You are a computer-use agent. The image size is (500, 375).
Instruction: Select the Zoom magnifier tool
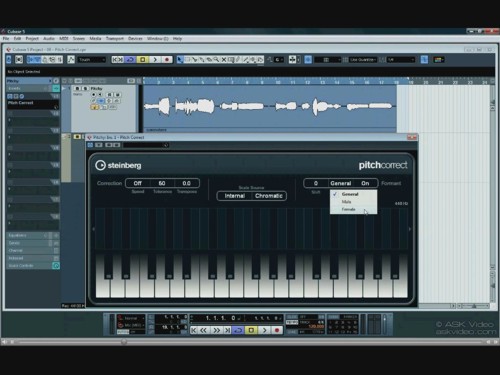(x=216, y=60)
